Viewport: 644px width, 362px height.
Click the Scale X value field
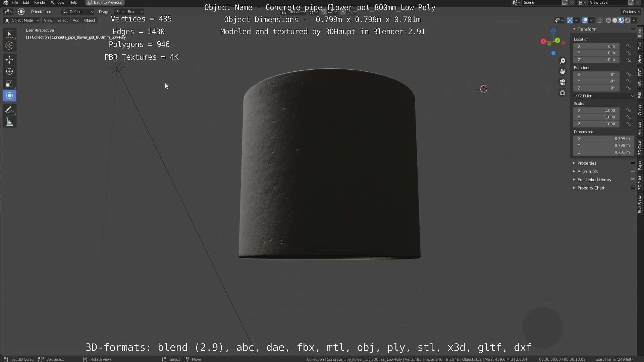coord(596,110)
